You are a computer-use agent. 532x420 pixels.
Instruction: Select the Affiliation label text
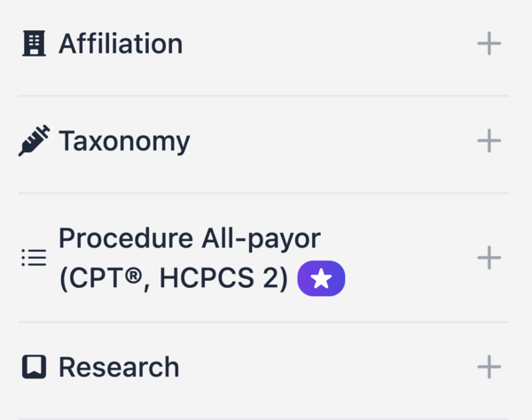click(121, 43)
